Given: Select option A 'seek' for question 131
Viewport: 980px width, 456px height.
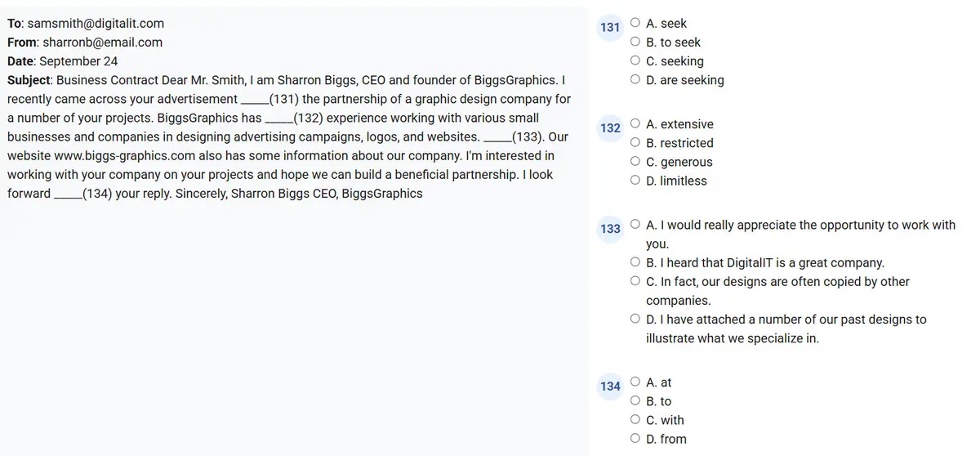Looking at the screenshot, I should pos(635,24).
